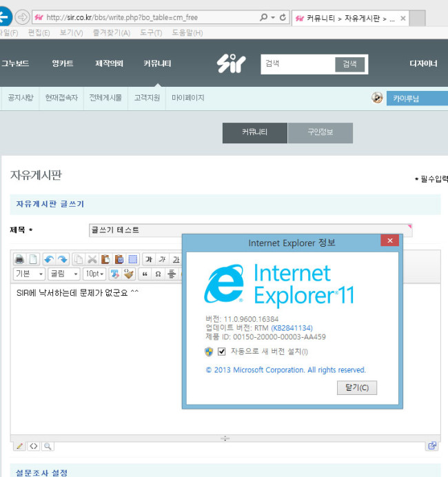
Task: Toggle underline with the underlined 가 icon
Action: pos(176,259)
